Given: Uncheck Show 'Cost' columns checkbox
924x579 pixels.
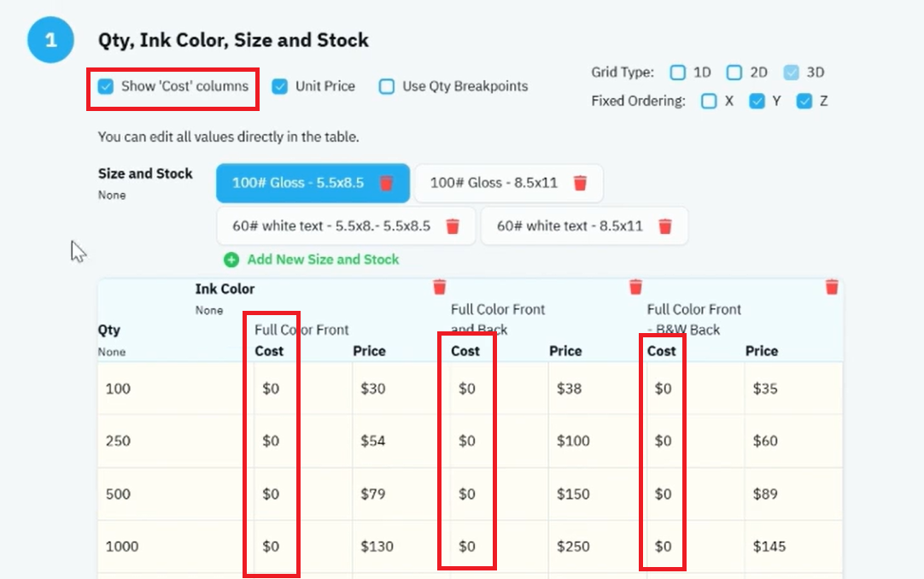Looking at the screenshot, I should point(106,86).
